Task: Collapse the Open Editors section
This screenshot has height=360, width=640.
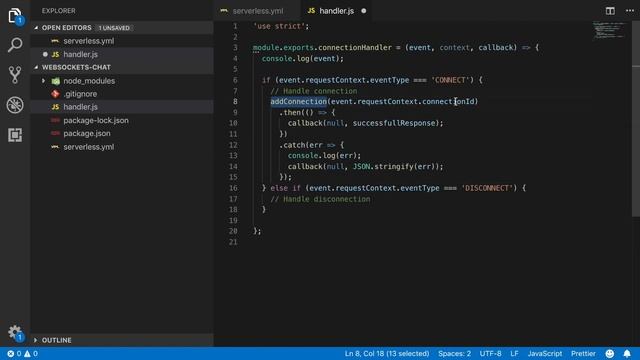Action: pos(36,28)
